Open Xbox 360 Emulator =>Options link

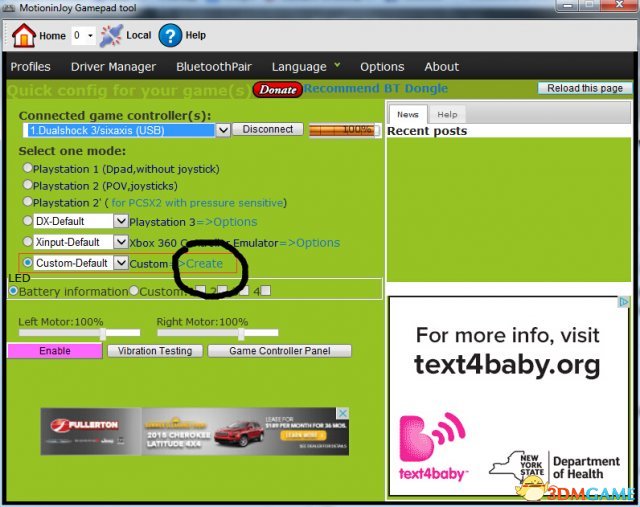tap(309, 243)
